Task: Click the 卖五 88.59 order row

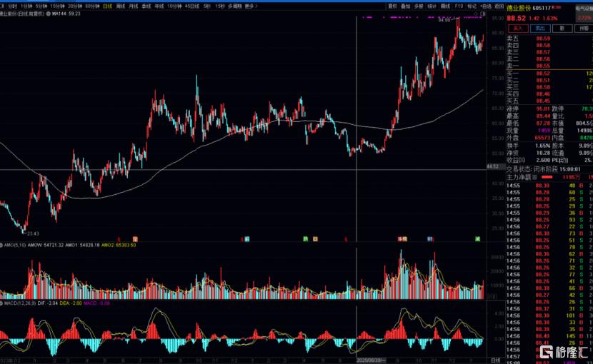Action: [x=549, y=39]
